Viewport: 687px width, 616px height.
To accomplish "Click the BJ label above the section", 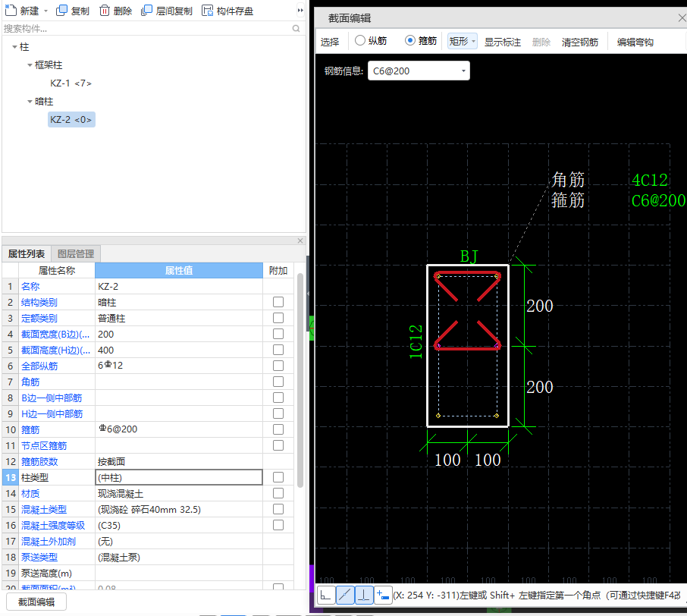I will (469, 256).
